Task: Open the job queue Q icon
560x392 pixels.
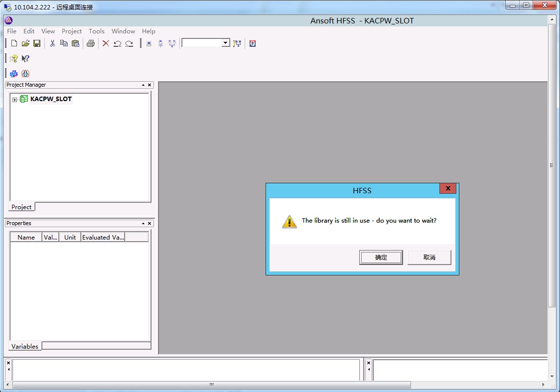Action: click(x=253, y=43)
